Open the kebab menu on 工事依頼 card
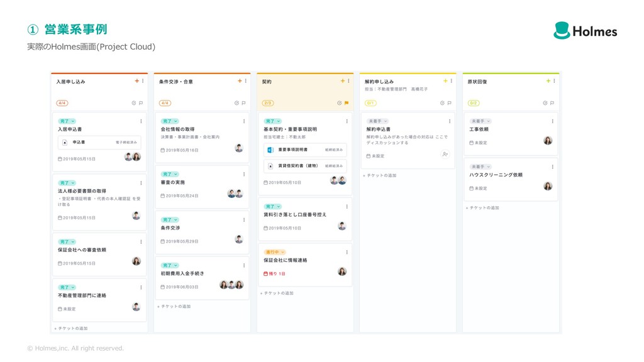This screenshot has height=362, width=644. pos(552,121)
